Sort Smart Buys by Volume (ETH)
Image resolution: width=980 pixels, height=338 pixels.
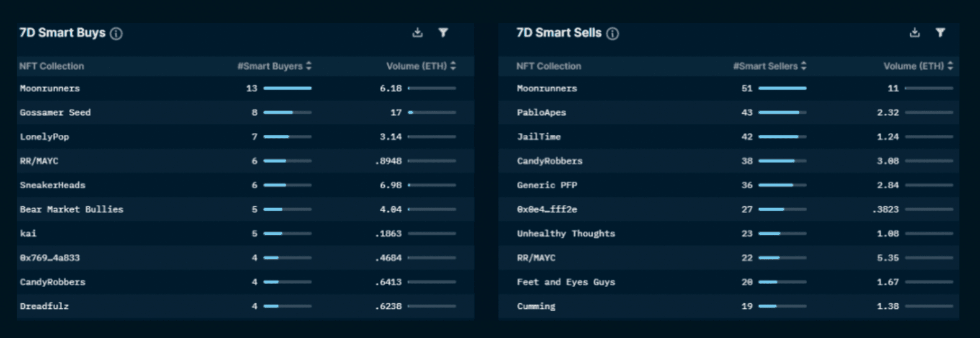pos(421,66)
